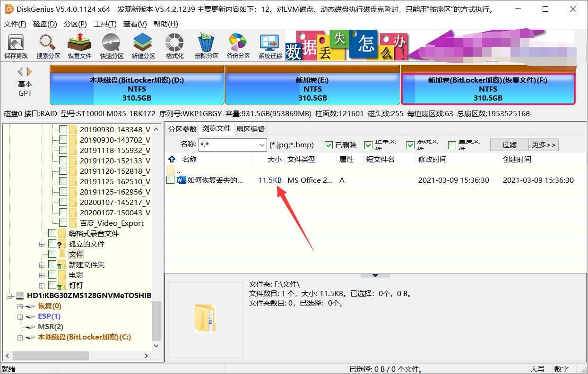Click the drive icon next to ESP(1)
The image size is (588, 374).
tap(31, 316)
